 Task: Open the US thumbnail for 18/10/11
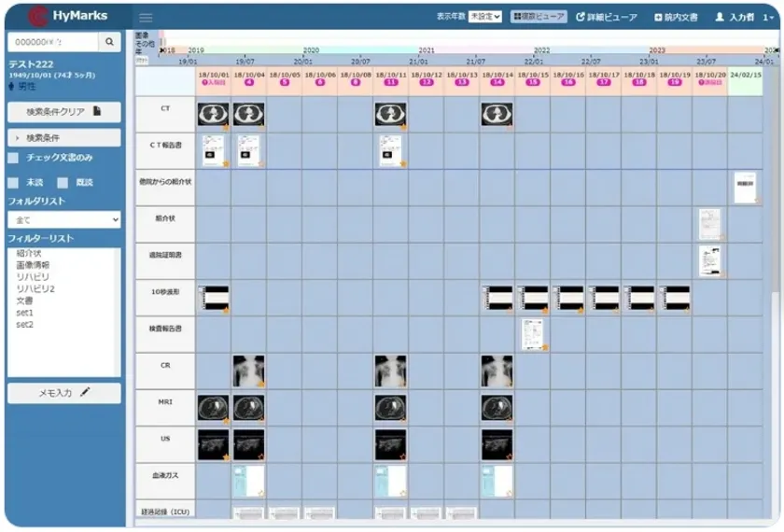[390, 444]
